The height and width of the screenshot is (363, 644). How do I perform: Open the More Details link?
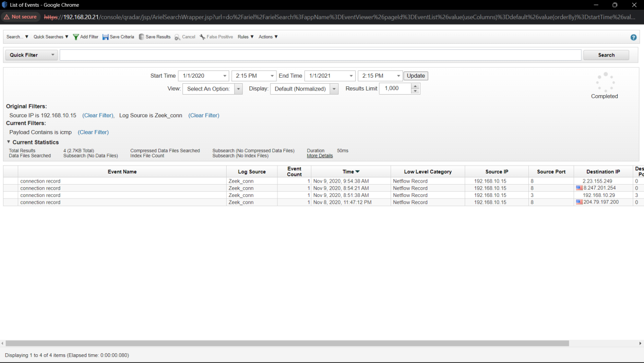pos(320,156)
